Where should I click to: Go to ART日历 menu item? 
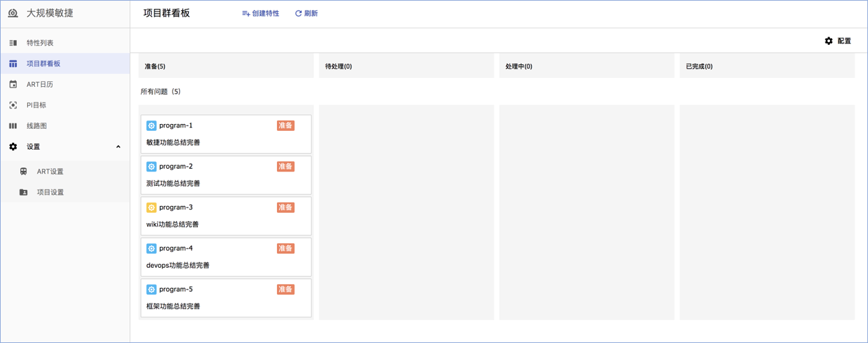(65, 85)
